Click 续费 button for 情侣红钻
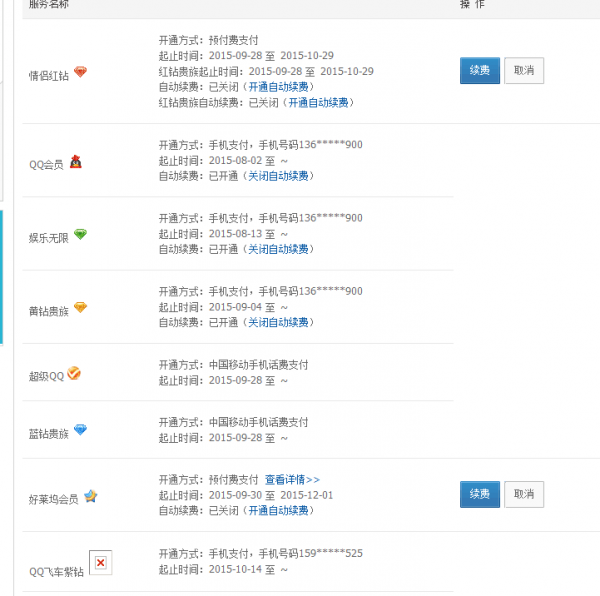 [480, 70]
